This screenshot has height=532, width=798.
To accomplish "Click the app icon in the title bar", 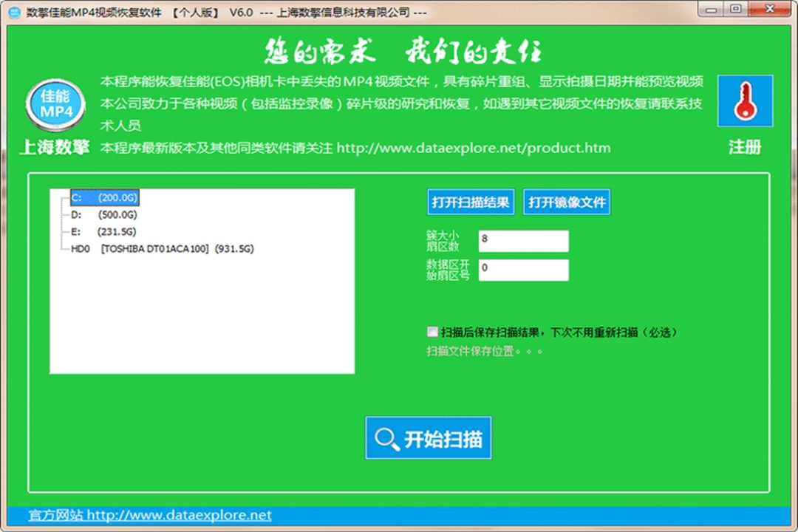I will tap(13, 13).
